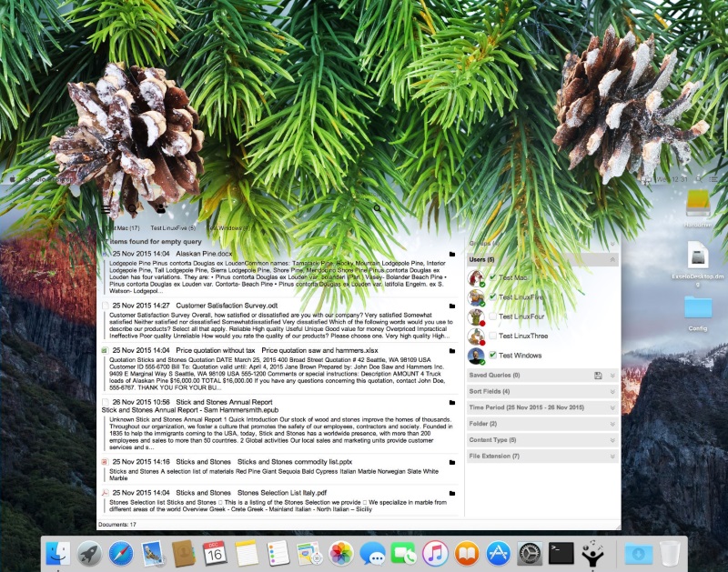Open Notes app in the Dock

(x=246, y=554)
